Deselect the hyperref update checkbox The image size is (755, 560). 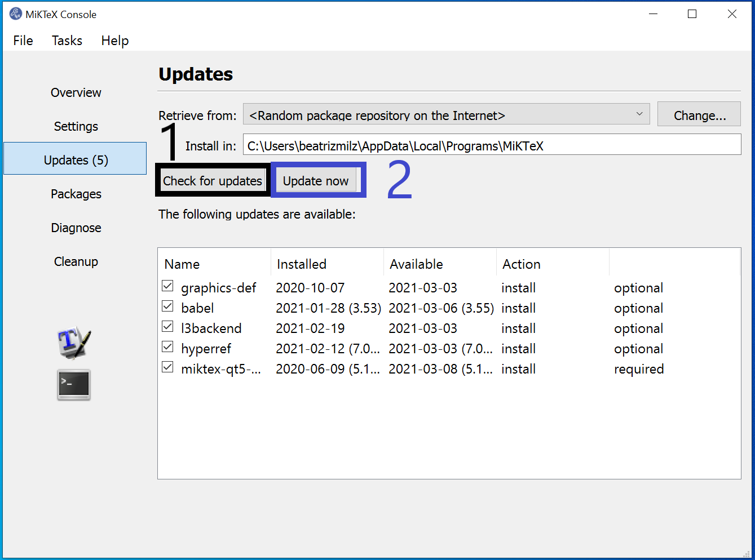(167, 347)
